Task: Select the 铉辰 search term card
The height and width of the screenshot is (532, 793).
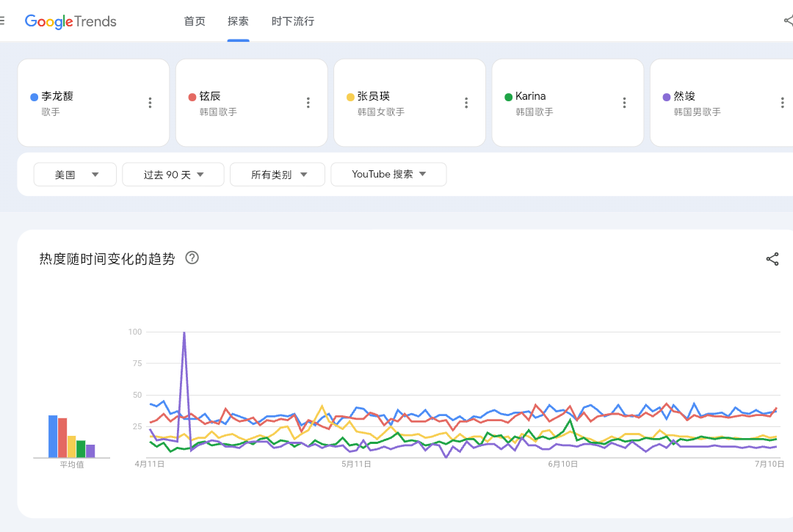Action: click(x=251, y=103)
